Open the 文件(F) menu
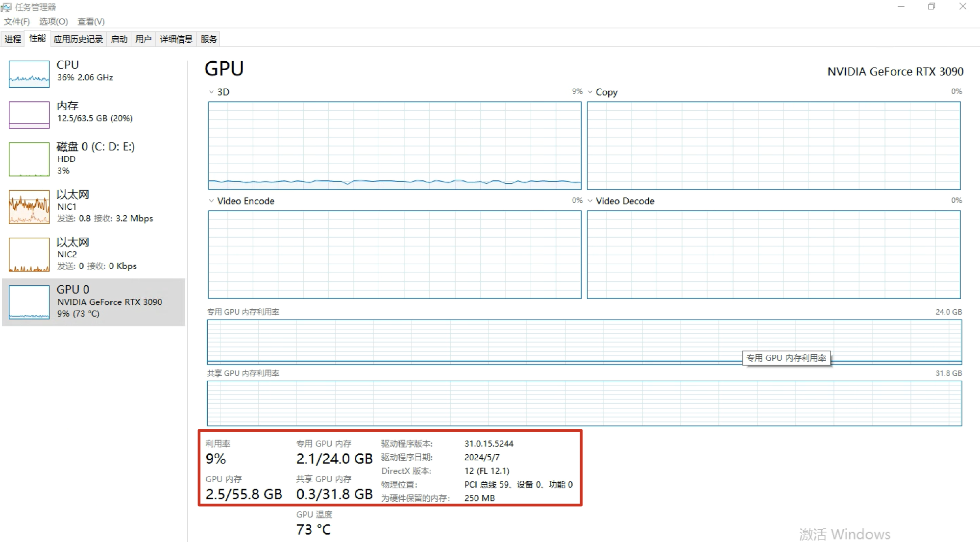Screen dimensions: 980x542 click(17, 22)
